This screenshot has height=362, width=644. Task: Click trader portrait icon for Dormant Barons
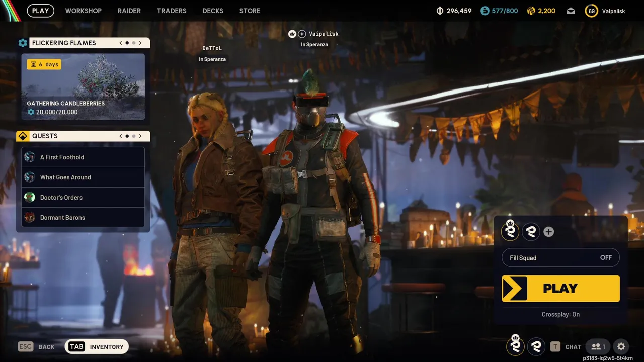pos(30,217)
